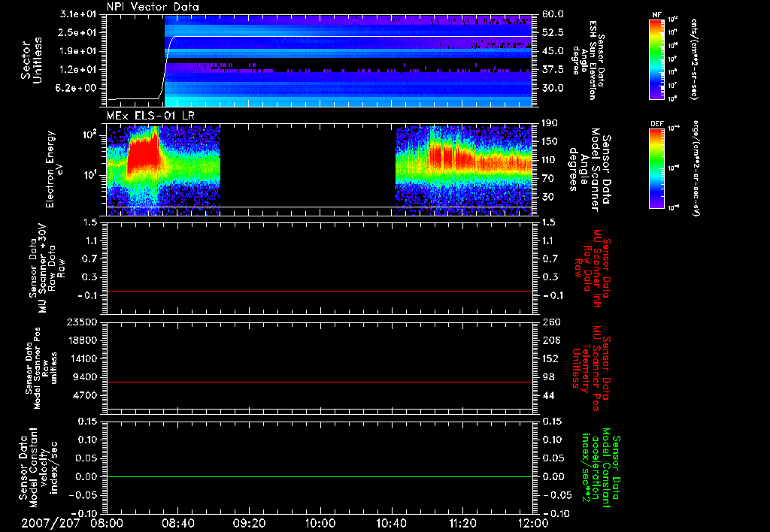Click the 08:40 time axis label
This screenshot has height=532, width=770.
click(177, 523)
